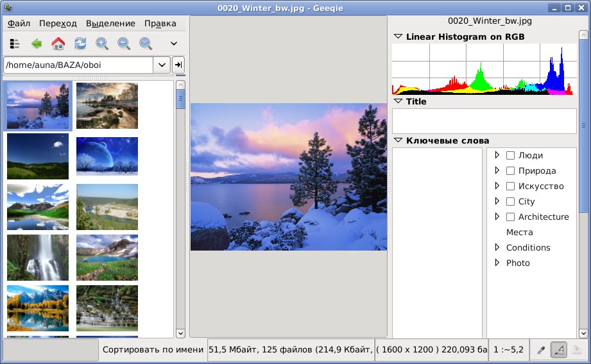Open toolbar overflow chevron
The height and width of the screenshot is (364, 591).
[x=174, y=44]
